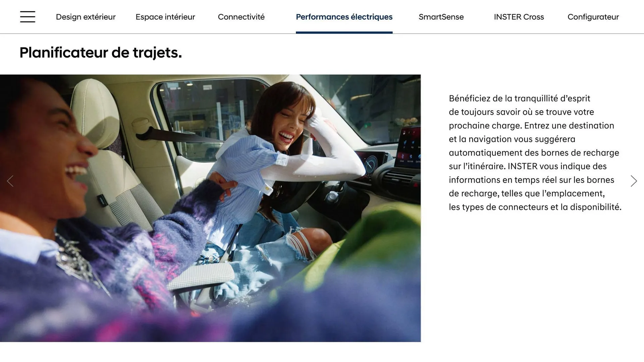Click the trip planner description paragraph

(535, 153)
